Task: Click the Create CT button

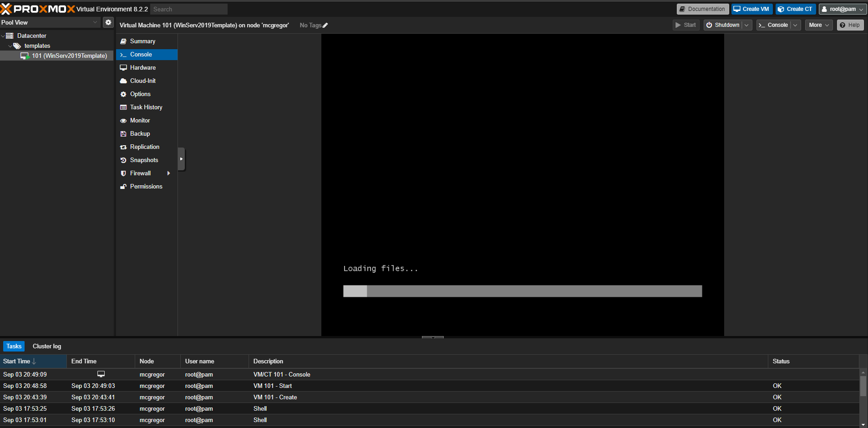Action: tap(796, 9)
